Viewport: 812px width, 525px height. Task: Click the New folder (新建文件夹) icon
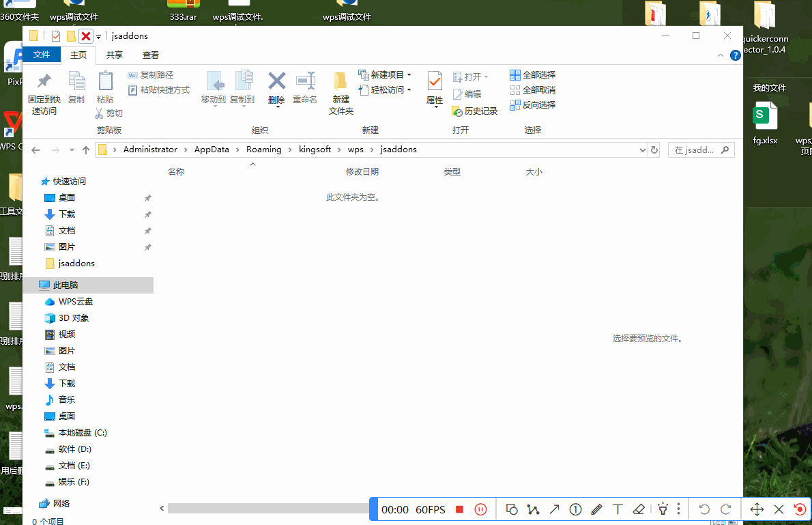point(340,81)
